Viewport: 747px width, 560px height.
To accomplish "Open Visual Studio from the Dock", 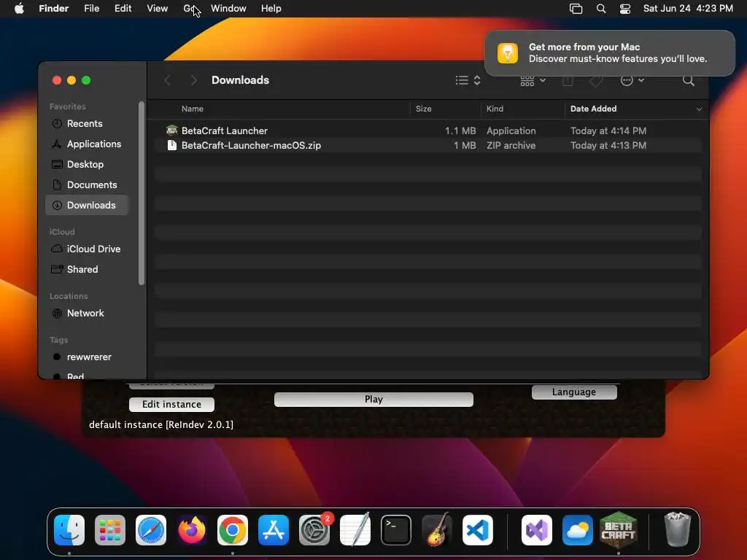I will point(537,530).
